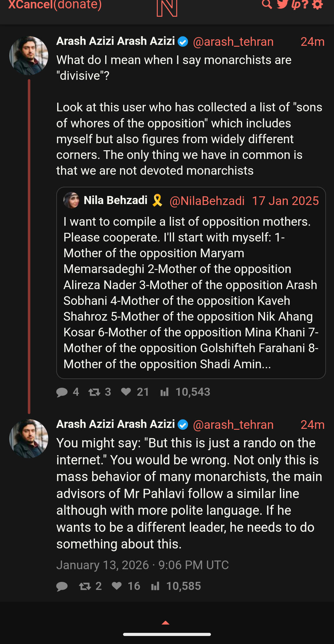The height and width of the screenshot is (644, 334).
Task: Open the Liberapay icon in header
Action: [x=296, y=5]
